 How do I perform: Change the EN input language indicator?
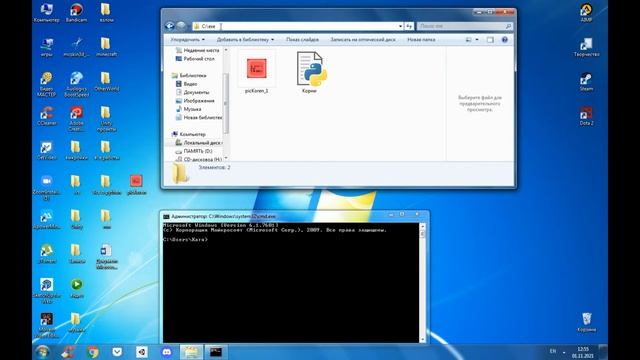click(x=553, y=351)
